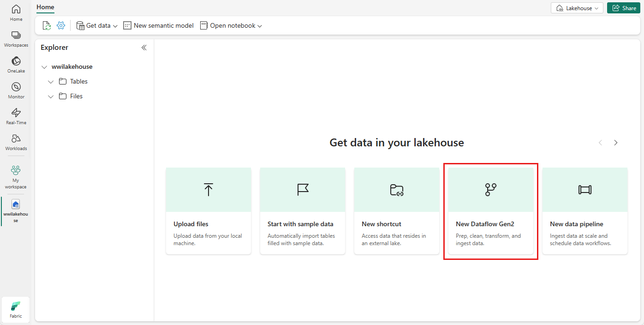Click the New semantic model icon
The width and height of the screenshot is (644, 325).
point(127,25)
